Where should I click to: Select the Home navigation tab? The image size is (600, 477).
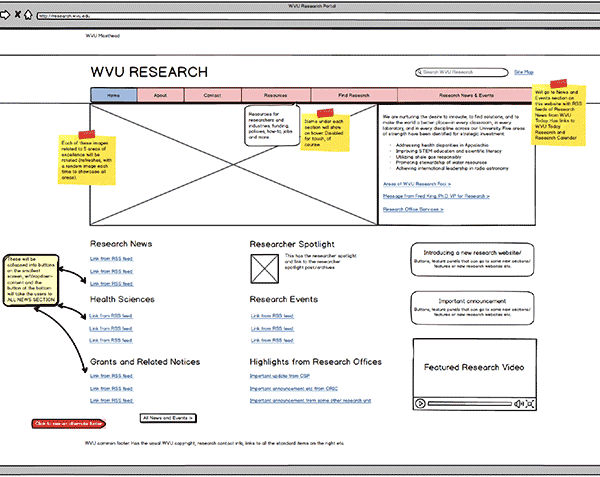pos(114,95)
